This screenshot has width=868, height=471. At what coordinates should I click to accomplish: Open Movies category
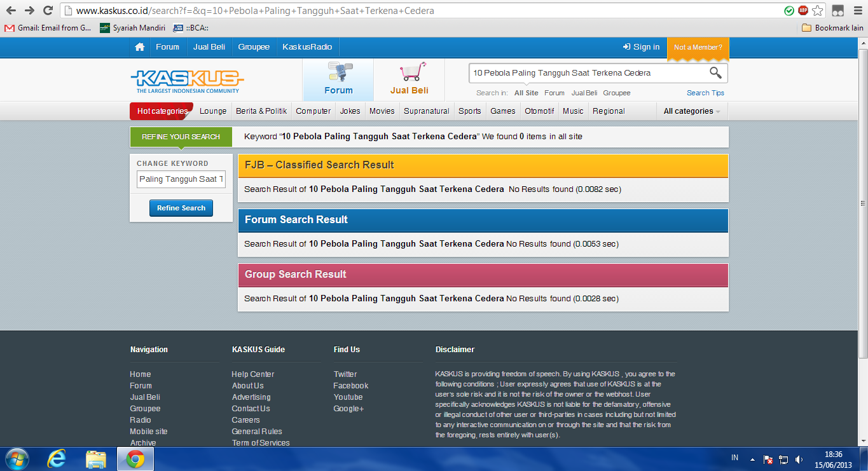tap(382, 111)
